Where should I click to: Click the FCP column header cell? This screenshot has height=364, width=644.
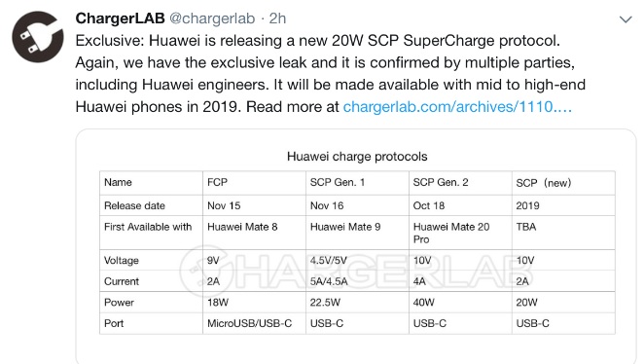pos(254,183)
